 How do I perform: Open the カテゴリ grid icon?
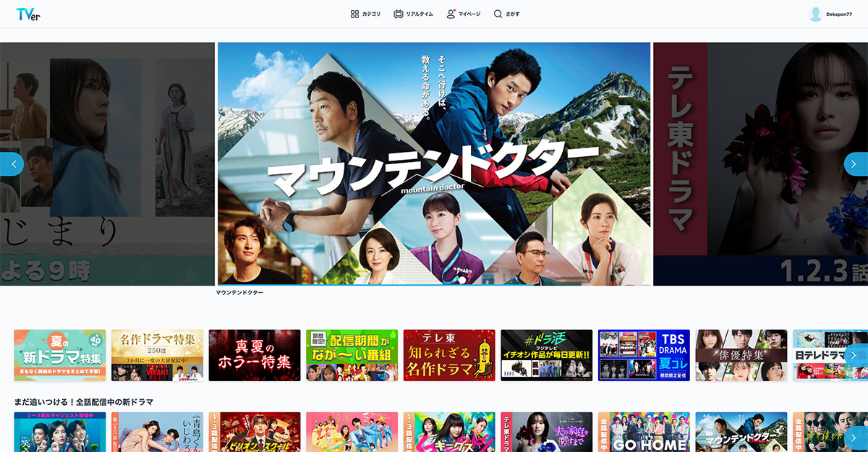pos(354,14)
